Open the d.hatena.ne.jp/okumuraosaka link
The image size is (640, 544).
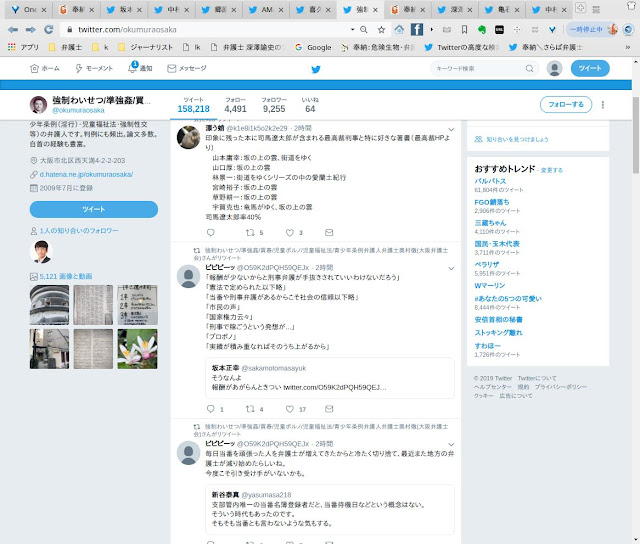tap(86, 174)
